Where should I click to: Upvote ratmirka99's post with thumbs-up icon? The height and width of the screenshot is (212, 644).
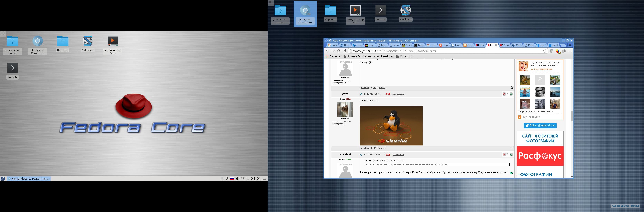click(x=511, y=155)
